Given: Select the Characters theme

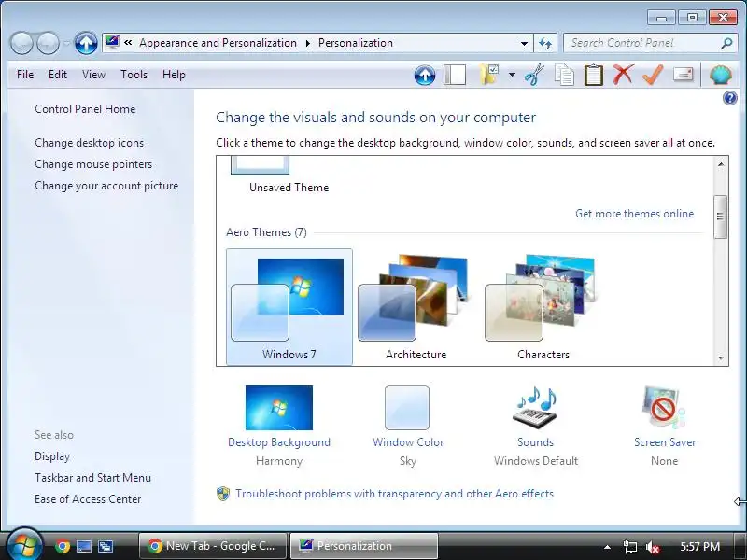Looking at the screenshot, I should point(543,307).
